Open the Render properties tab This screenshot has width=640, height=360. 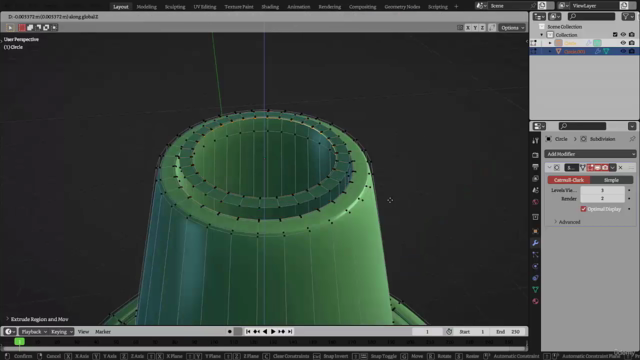(535, 155)
